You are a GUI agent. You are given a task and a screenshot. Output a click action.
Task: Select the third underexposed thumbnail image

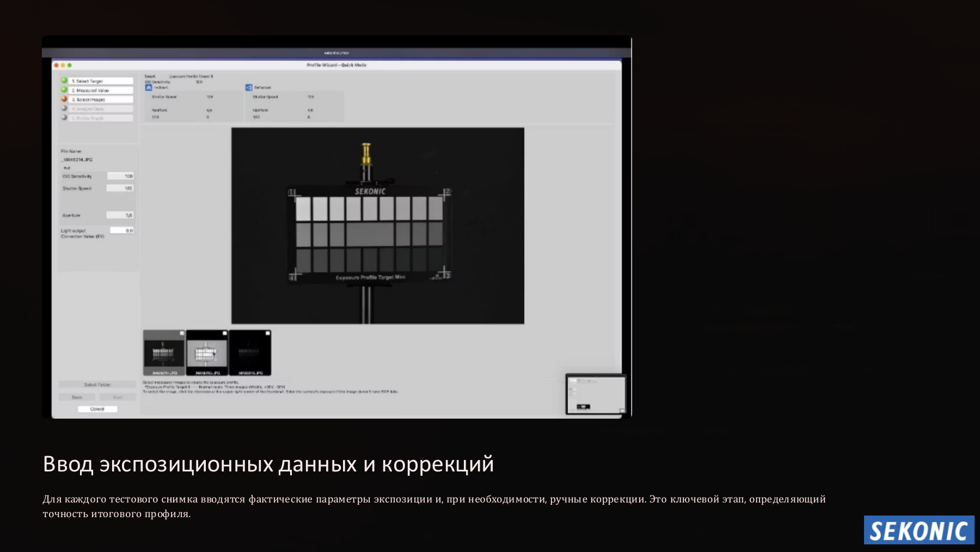click(x=250, y=353)
